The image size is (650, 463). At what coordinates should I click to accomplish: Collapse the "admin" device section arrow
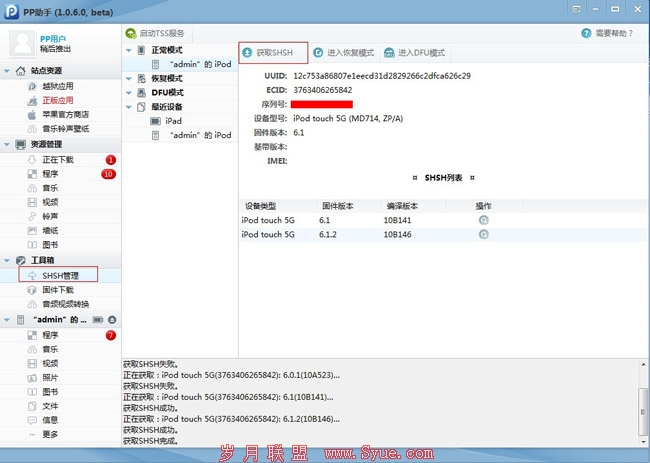7,320
